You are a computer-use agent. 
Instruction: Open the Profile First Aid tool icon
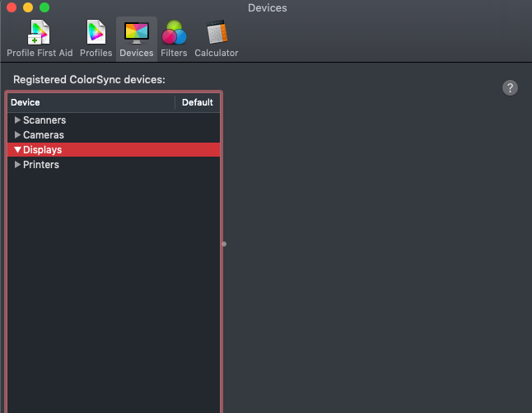tap(40, 33)
